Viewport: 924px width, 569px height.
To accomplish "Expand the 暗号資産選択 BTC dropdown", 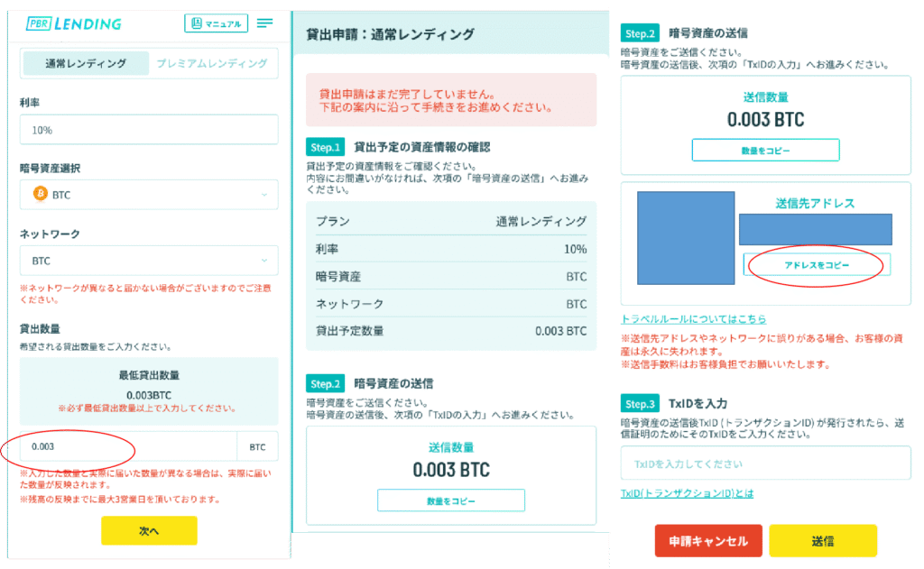I will pyautogui.click(x=149, y=194).
